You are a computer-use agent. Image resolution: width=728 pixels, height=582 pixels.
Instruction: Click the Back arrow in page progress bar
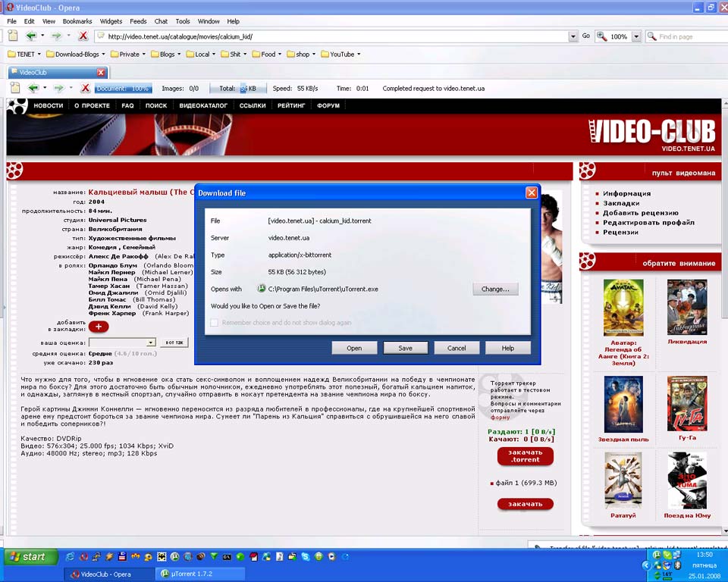click(x=33, y=88)
